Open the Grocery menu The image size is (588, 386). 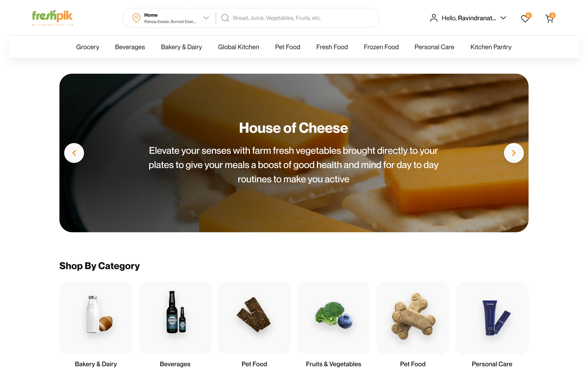[87, 47]
